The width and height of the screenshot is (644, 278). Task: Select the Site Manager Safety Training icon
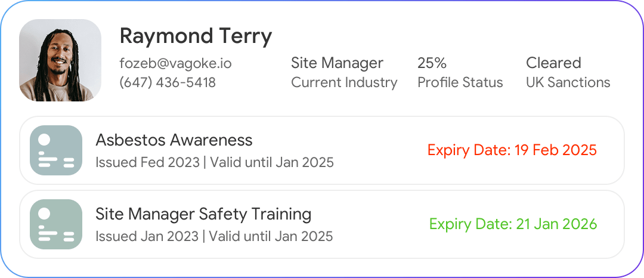pos(56,224)
